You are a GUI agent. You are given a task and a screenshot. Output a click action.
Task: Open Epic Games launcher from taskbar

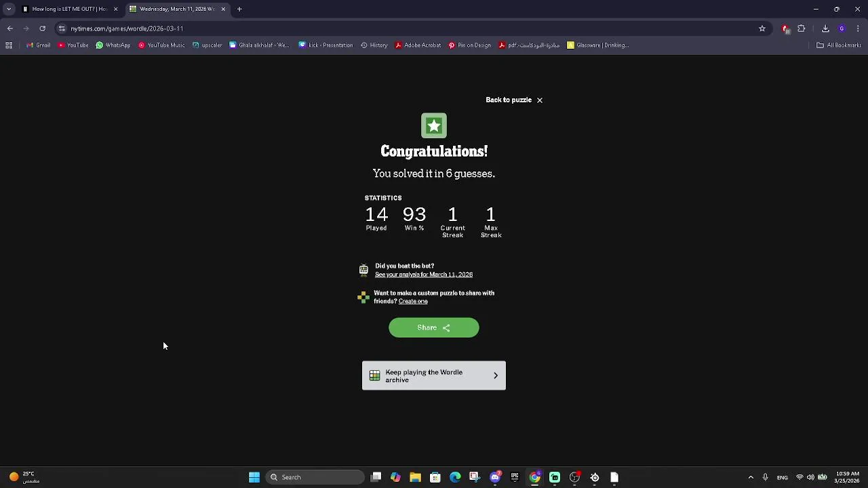point(515,478)
